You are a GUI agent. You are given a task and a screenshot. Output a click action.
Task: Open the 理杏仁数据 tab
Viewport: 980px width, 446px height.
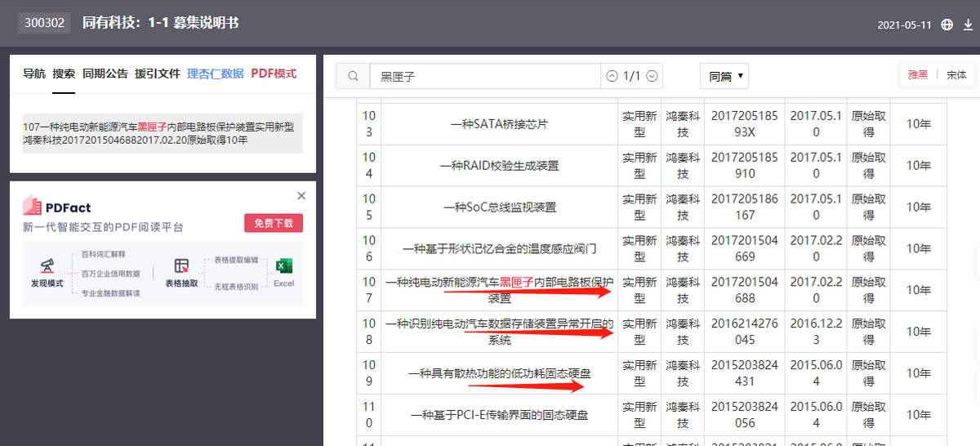(x=216, y=74)
